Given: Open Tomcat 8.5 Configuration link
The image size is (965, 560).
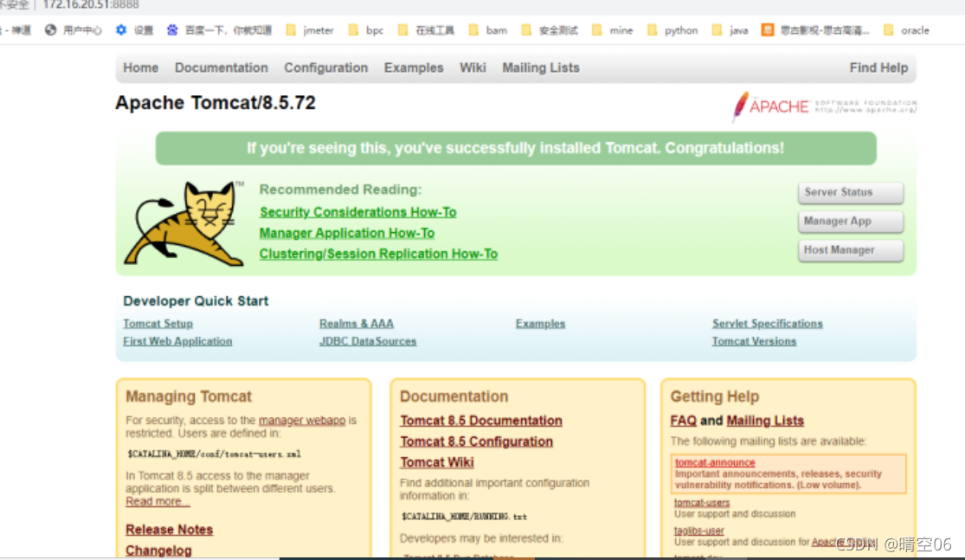Looking at the screenshot, I should pos(476,441).
